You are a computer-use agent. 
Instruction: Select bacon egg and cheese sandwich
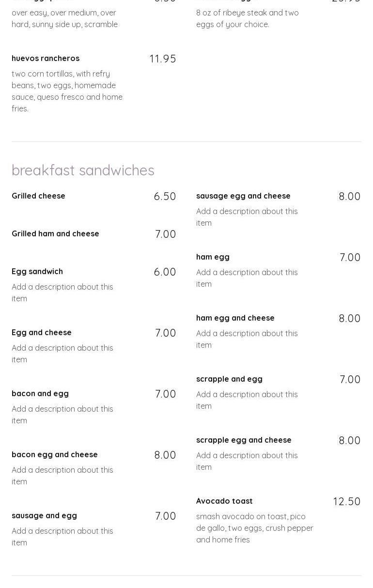[x=55, y=454]
